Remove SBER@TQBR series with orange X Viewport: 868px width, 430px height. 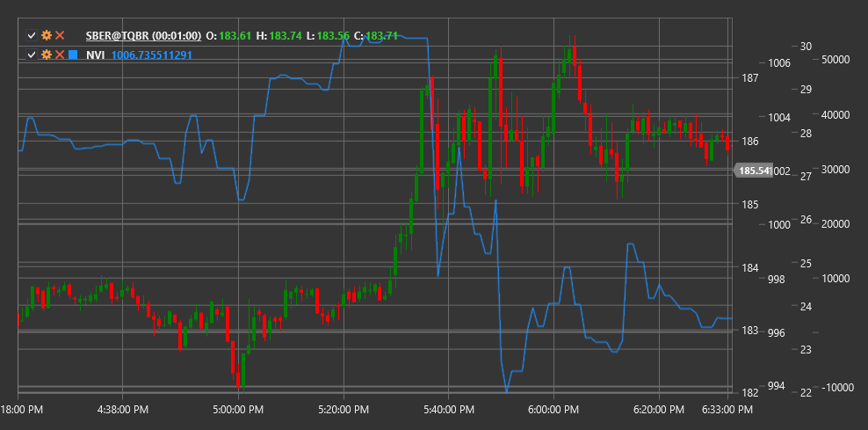coord(60,36)
